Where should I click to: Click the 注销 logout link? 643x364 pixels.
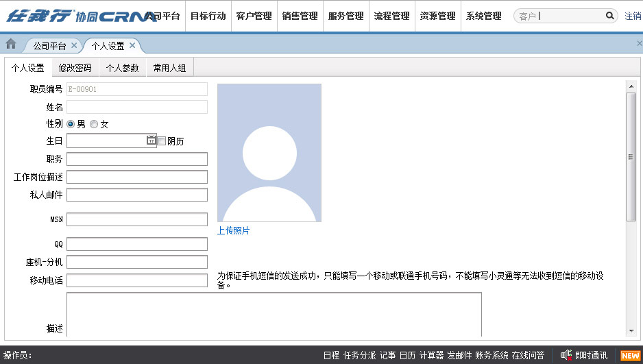633,16
